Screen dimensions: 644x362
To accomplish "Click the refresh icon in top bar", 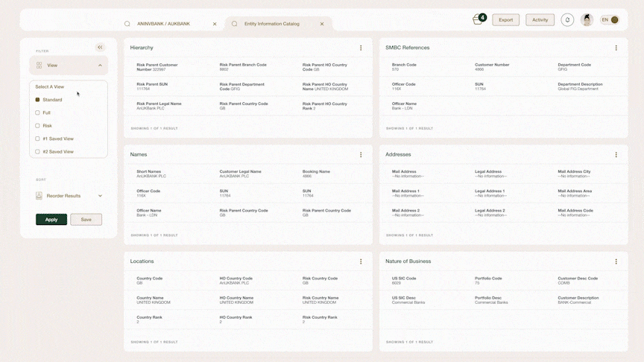I will coord(567,19).
